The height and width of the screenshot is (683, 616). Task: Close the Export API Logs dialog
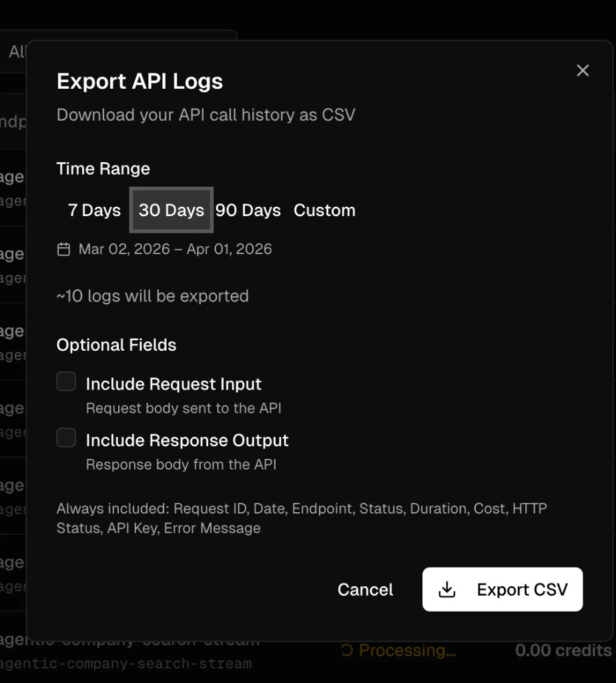[582, 70]
